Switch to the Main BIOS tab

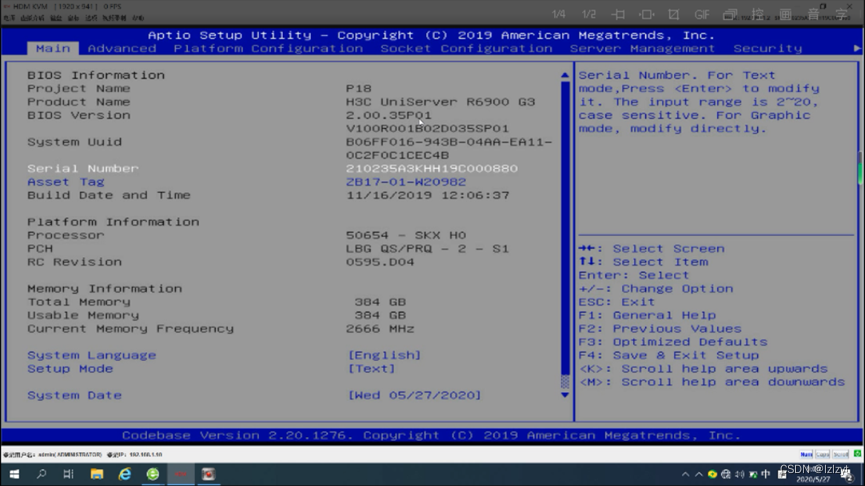[x=53, y=49]
